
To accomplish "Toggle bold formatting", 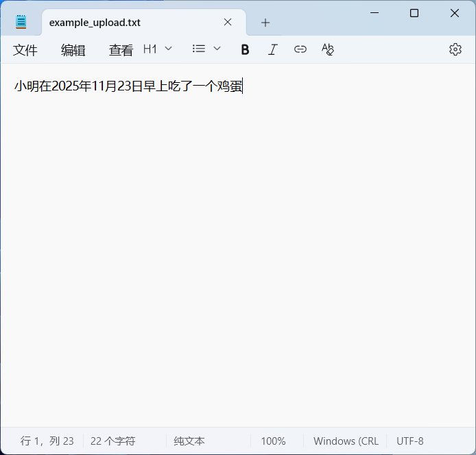I will [245, 49].
